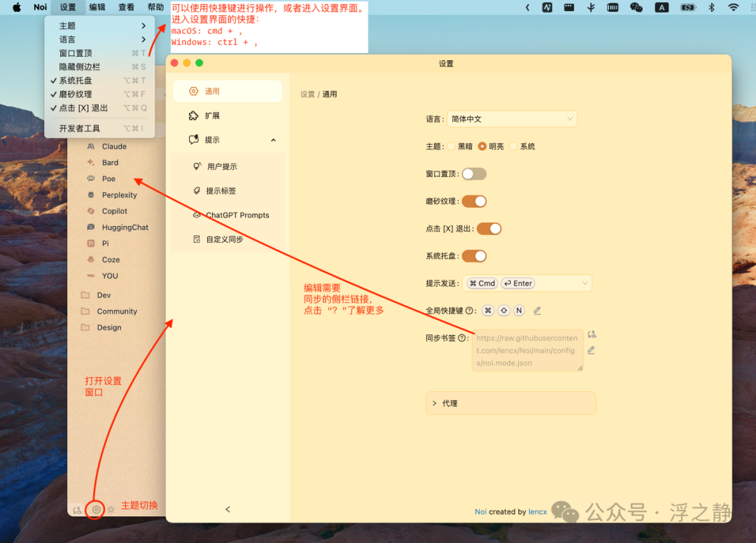Open ChatGPT Prompts in settings sidebar
756x543 pixels.
coord(227,216)
